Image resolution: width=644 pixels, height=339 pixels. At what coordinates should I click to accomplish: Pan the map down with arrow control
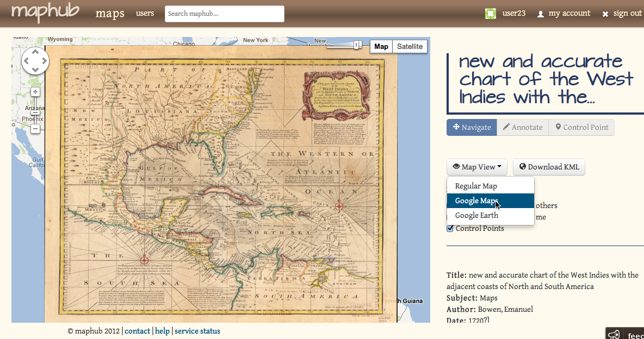pos(35,70)
